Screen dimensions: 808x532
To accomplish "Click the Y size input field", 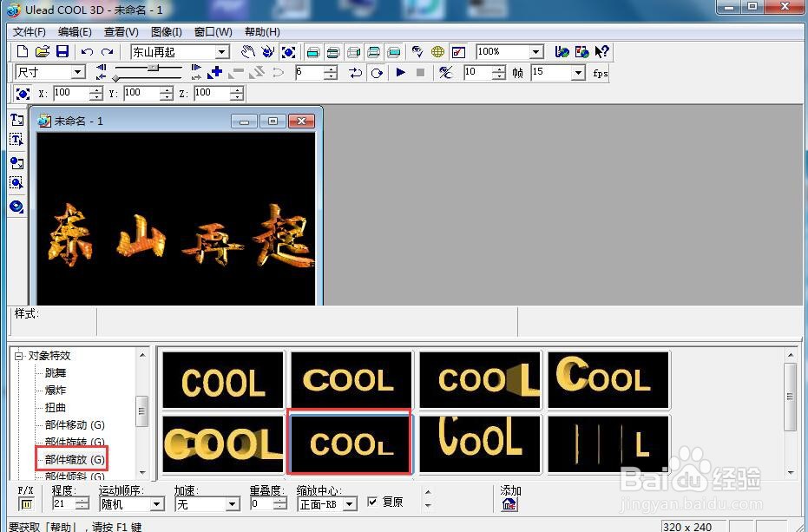I will [141, 94].
